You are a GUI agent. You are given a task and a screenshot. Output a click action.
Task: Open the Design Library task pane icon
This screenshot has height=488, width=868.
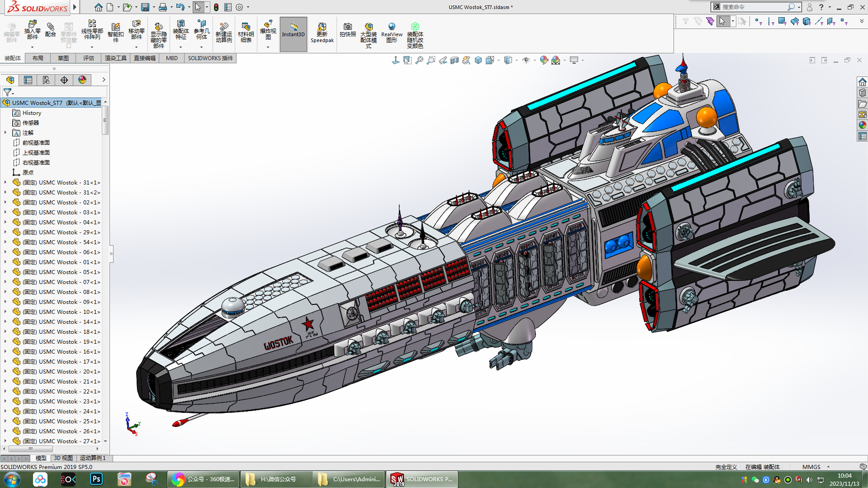tap(862, 93)
